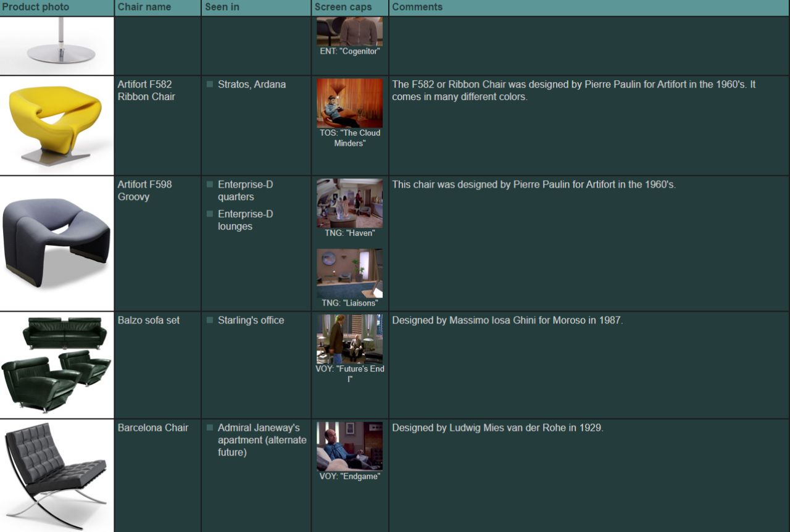790x532 pixels.
Task: Select "Barcelona Chair" name text
Action: click(x=153, y=427)
